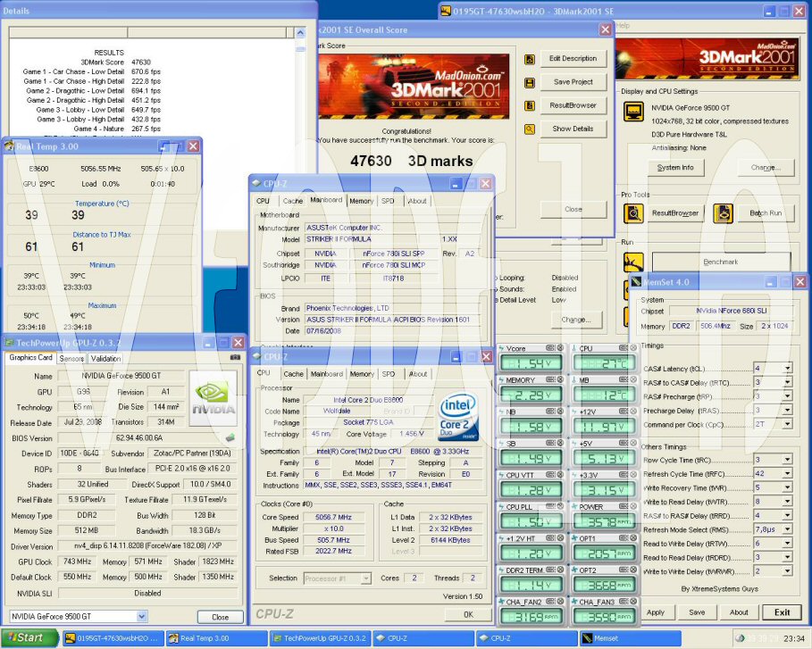This screenshot has width=812, height=649.
Task: Click the score text '47630 3D marks'
Action: 411,161
